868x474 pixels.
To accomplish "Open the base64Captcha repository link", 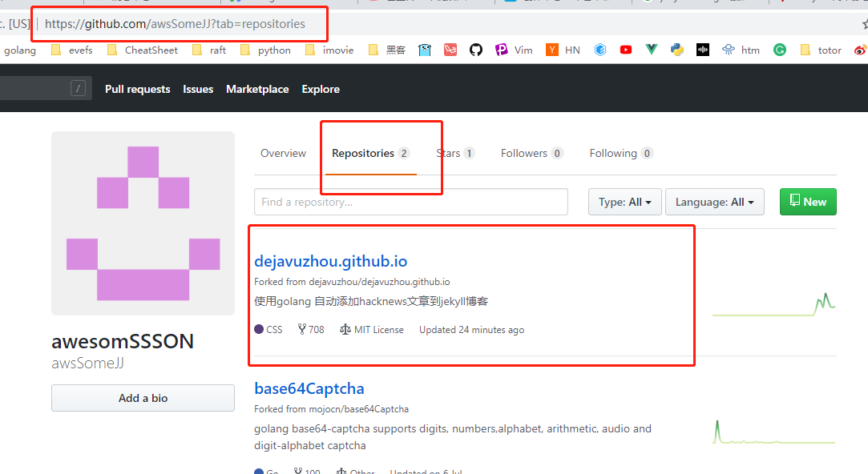I will pyautogui.click(x=309, y=388).
